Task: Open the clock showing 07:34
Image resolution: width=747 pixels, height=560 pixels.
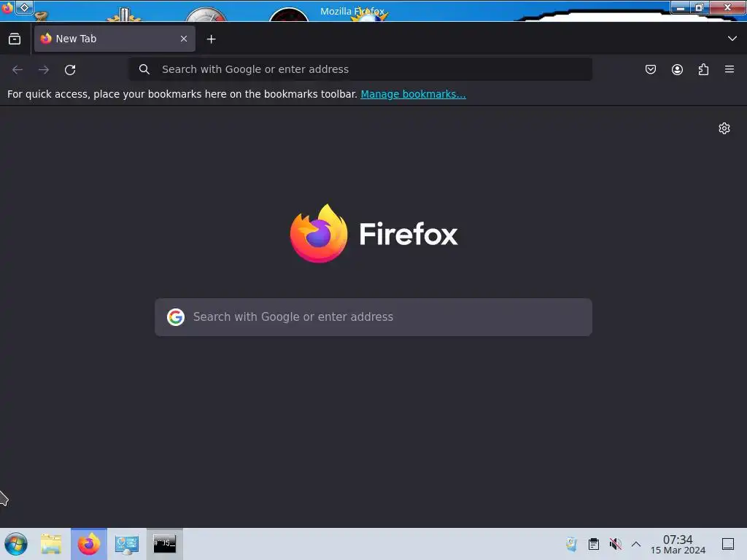Action: 678,544
